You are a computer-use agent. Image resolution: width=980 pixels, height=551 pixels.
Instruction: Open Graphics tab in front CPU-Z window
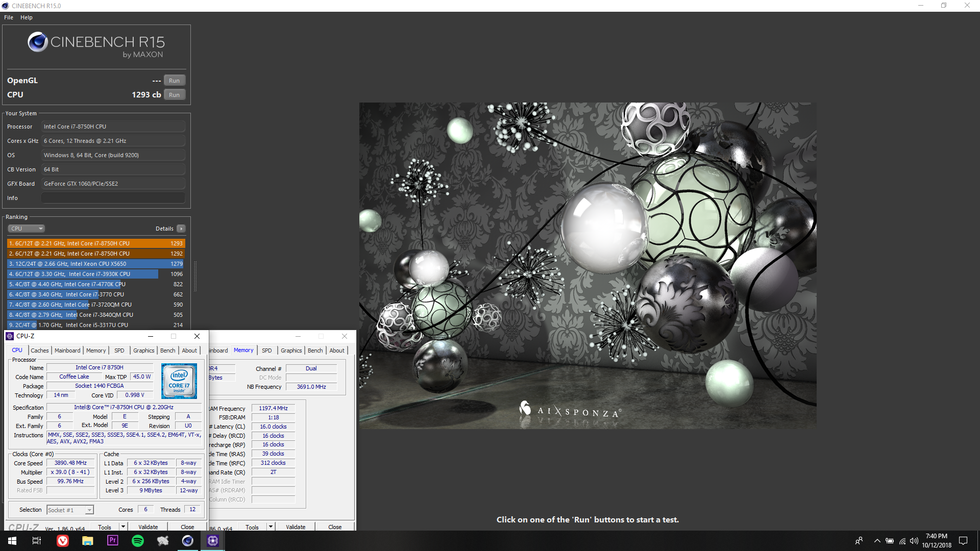pos(143,350)
